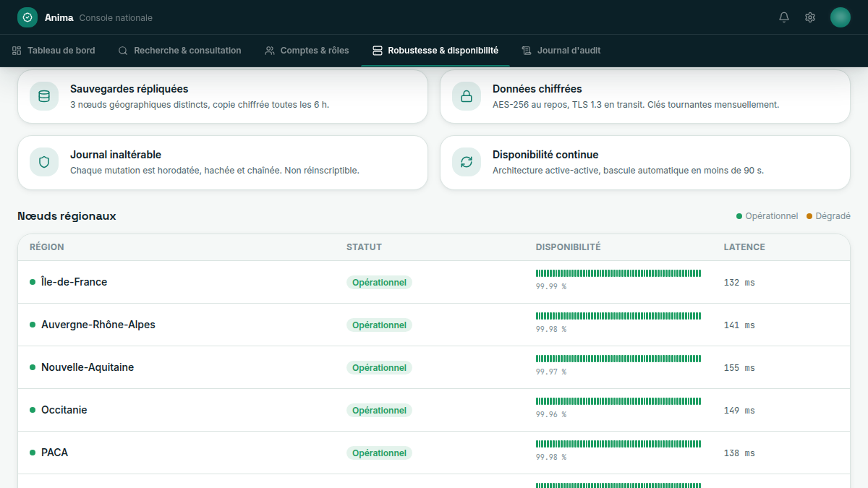Click the Recherche magnifier icon
868x488 pixels.
[123, 51]
